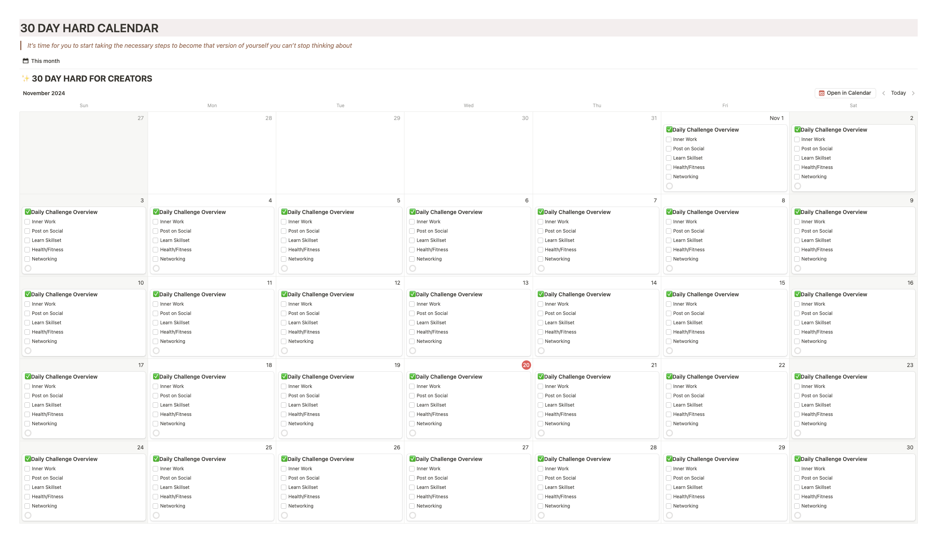The image size is (941, 560).
Task: Check Networking on day 24
Action: point(27,506)
